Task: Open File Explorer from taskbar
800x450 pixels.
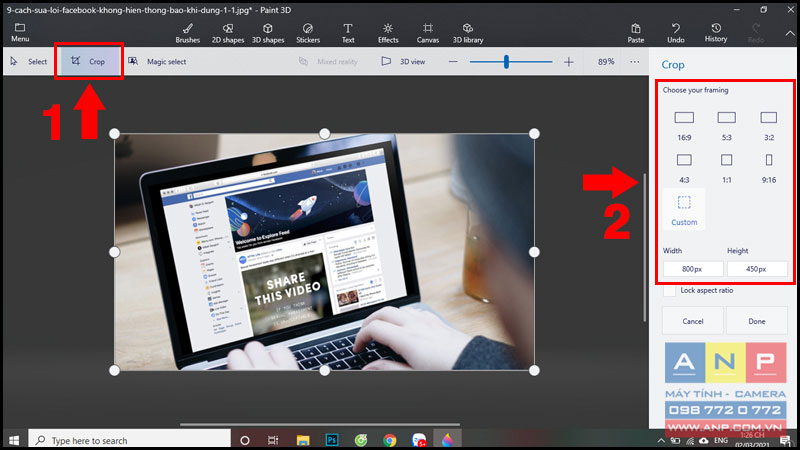Action: tap(303, 440)
